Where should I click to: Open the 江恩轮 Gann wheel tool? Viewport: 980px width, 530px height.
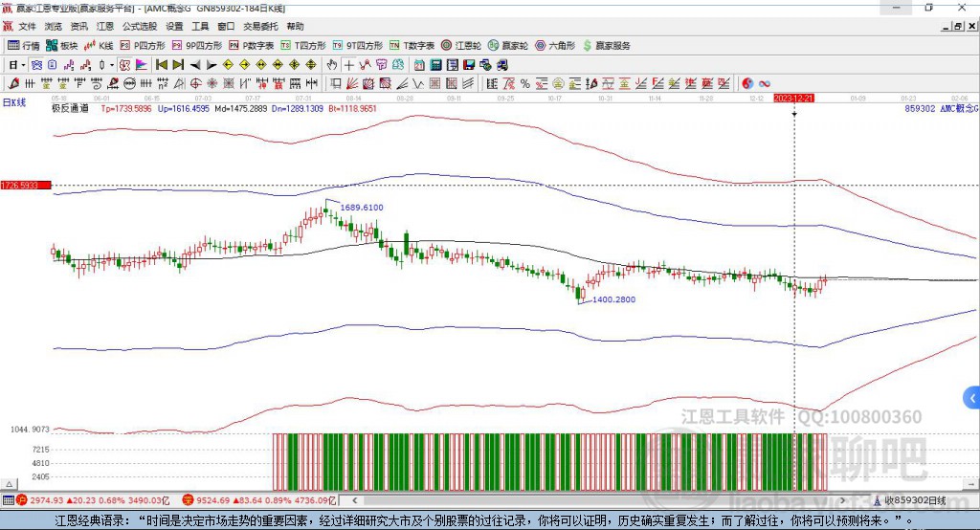tap(462, 46)
